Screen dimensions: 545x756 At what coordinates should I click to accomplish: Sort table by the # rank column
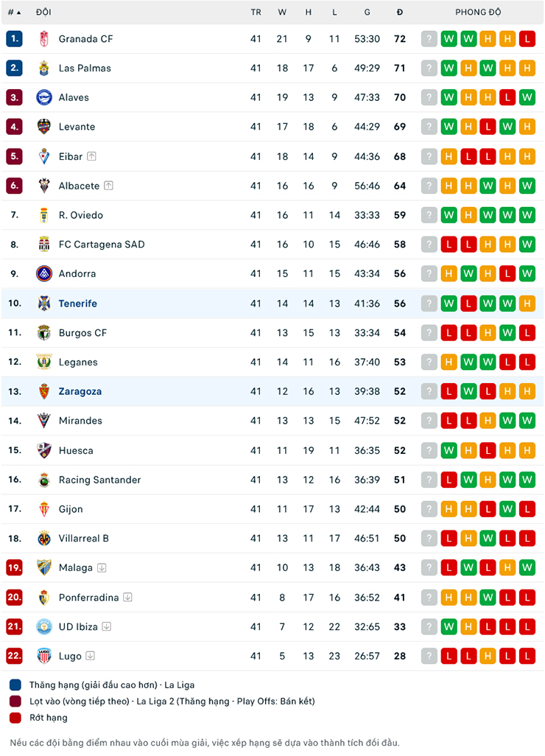[15, 12]
